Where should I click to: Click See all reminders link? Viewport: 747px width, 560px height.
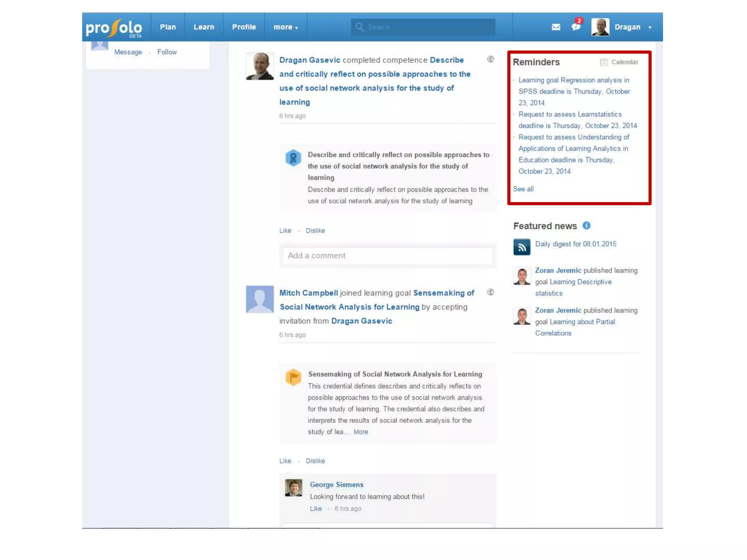pos(523,189)
